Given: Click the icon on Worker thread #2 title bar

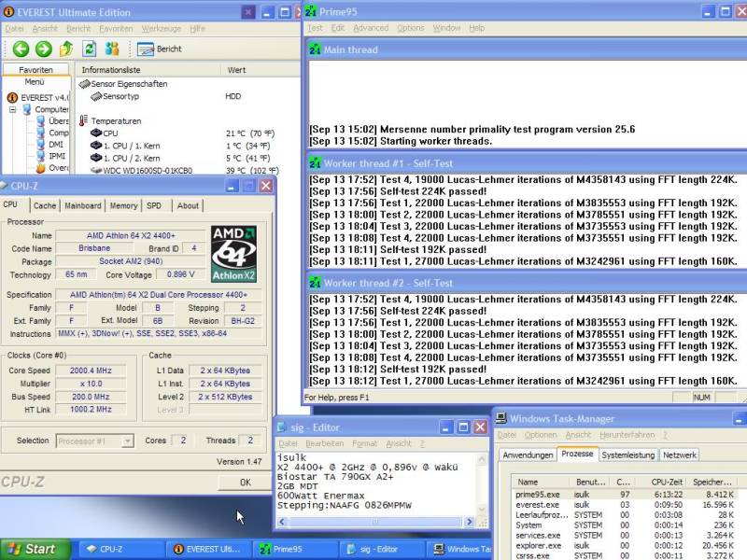Looking at the screenshot, I should point(315,283).
